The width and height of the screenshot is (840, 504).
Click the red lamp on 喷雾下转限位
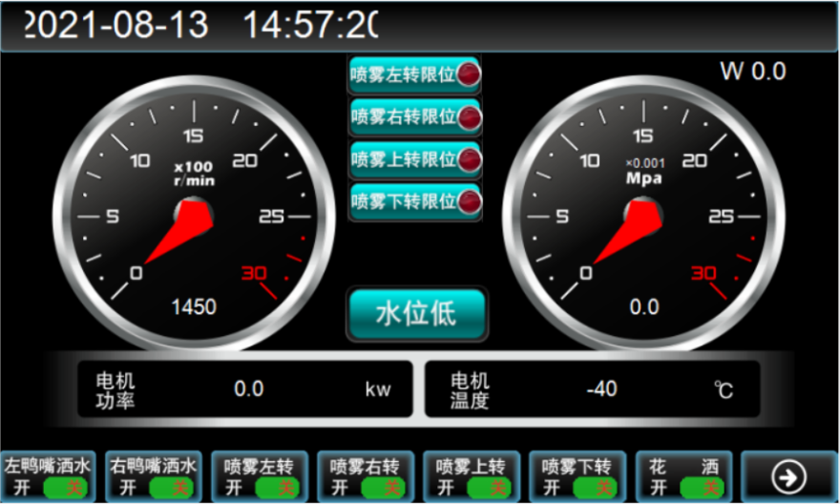(469, 202)
